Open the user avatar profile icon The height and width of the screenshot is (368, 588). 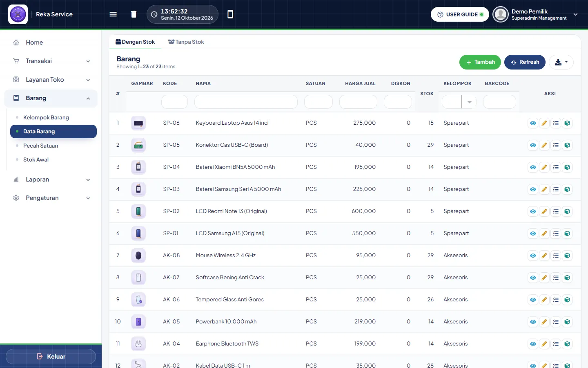click(500, 14)
